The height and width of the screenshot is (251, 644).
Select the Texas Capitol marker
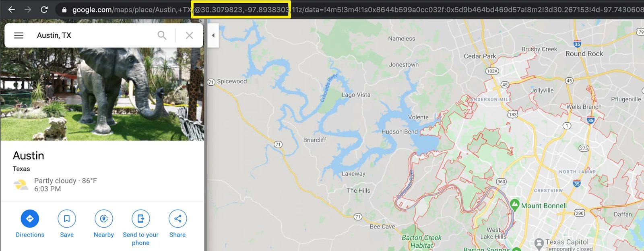539,243
